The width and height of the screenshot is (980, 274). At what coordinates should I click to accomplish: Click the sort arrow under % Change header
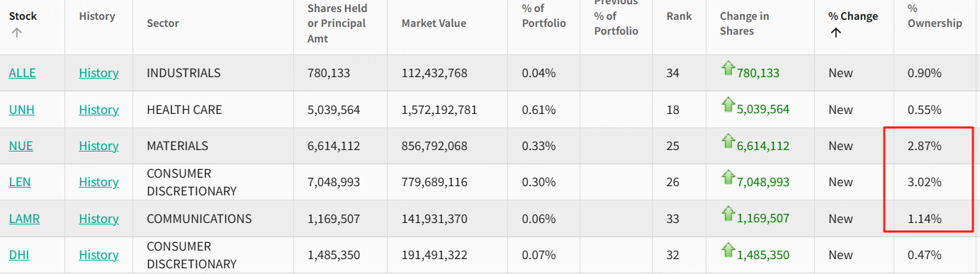pyautogui.click(x=836, y=32)
